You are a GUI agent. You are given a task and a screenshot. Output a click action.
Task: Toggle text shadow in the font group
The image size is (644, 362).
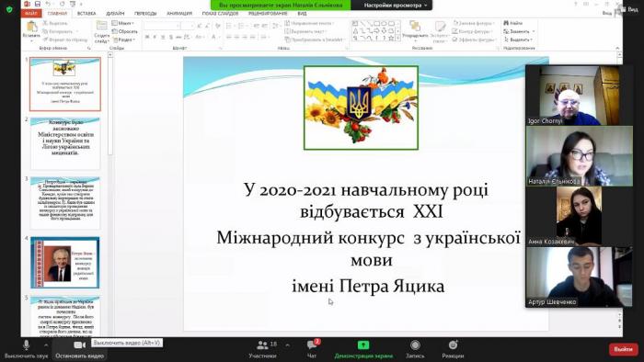(171, 37)
